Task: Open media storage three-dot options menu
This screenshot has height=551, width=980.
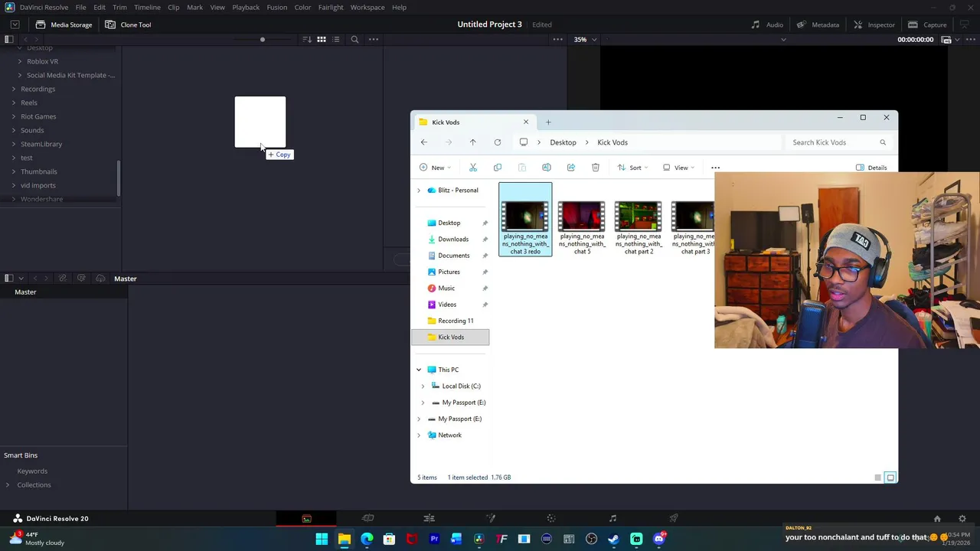Action: [x=374, y=39]
